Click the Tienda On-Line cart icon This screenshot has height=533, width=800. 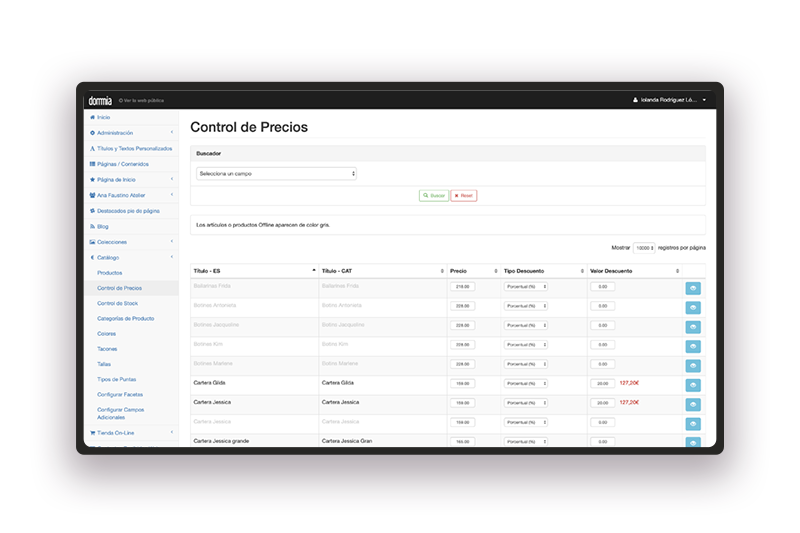pos(92,433)
